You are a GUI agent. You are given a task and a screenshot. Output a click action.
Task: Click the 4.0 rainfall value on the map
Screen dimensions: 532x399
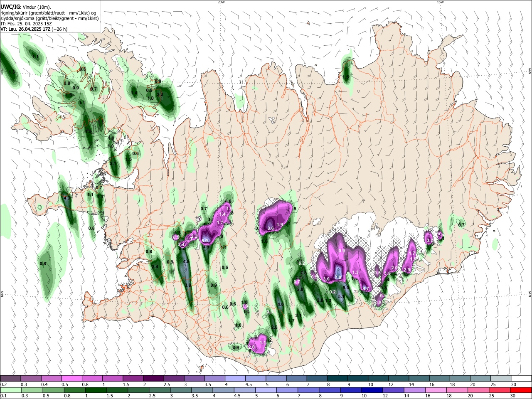(280, 305)
